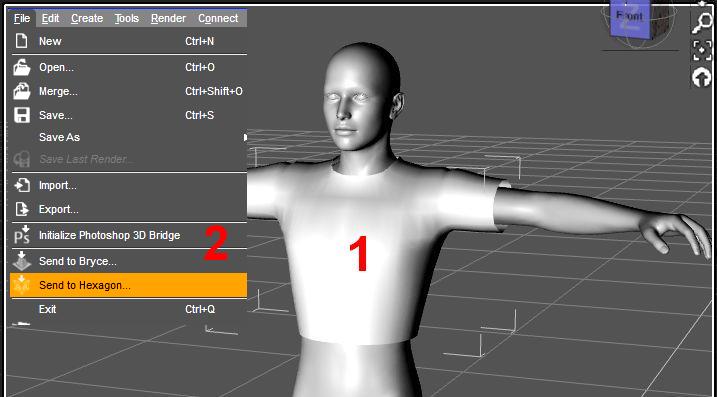Click the New document icon

point(21,41)
